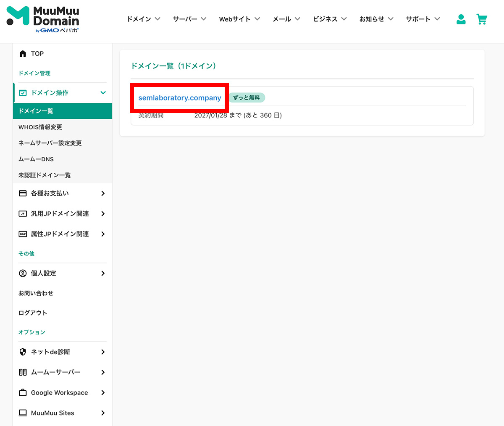
Task: Click the ムームーサーバー server icon
Action: click(23, 372)
